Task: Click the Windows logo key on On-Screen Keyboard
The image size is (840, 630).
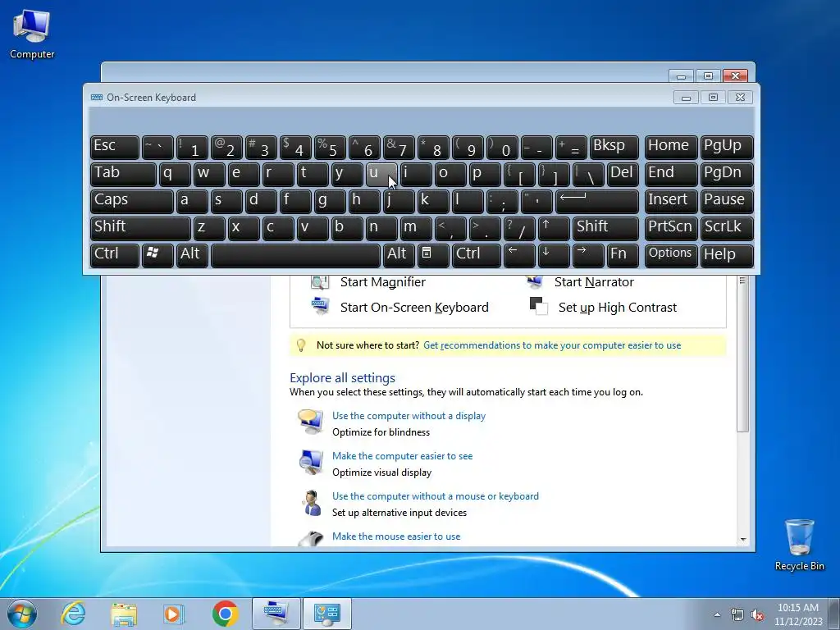Action: [x=157, y=254]
